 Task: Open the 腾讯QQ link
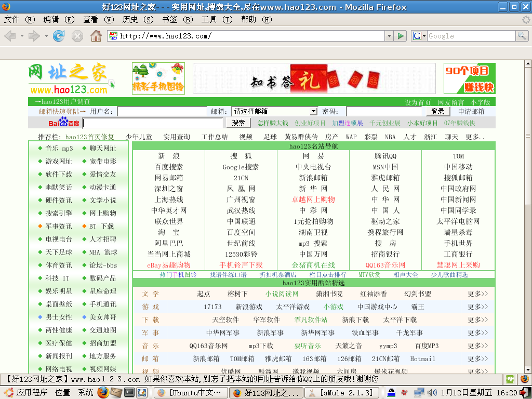(x=385, y=156)
